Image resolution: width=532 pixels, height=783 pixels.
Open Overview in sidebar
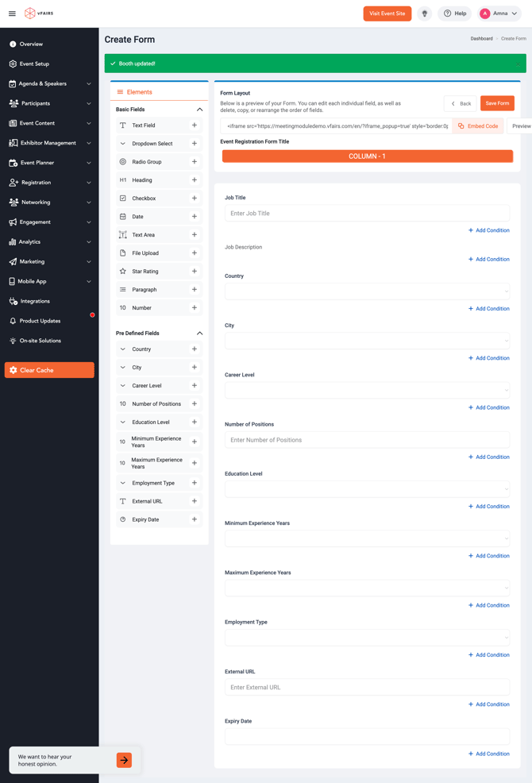32,44
